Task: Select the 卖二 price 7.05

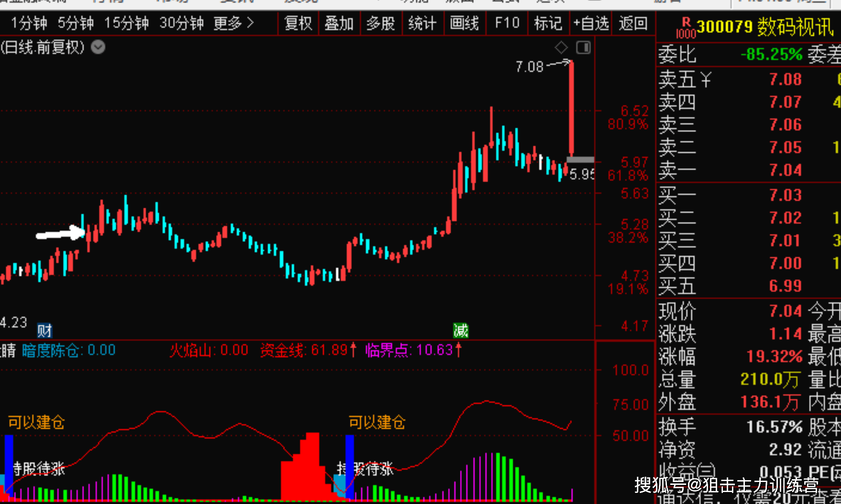Action: click(x=785, y=147)
